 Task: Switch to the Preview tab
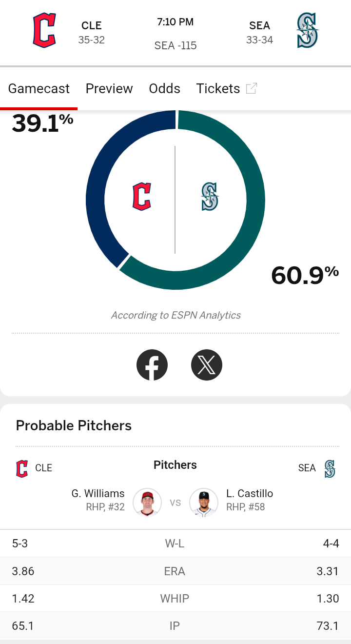click(109, 88)
